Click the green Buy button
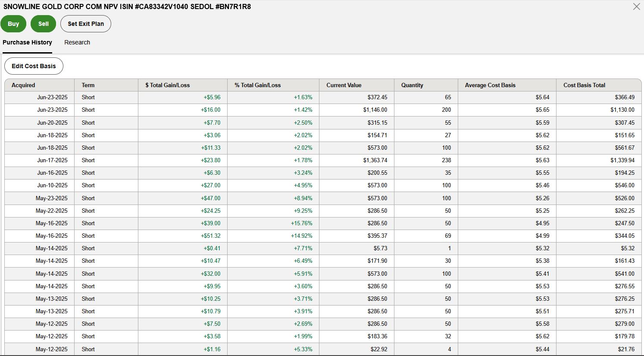The width and height of the screenshot is (644, 356). [13, 24]
